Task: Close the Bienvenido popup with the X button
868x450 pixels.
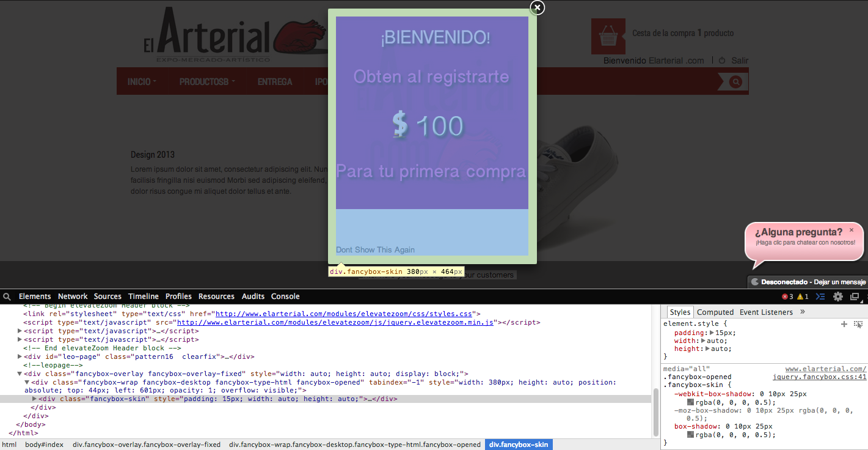Action: pos(537,7)
